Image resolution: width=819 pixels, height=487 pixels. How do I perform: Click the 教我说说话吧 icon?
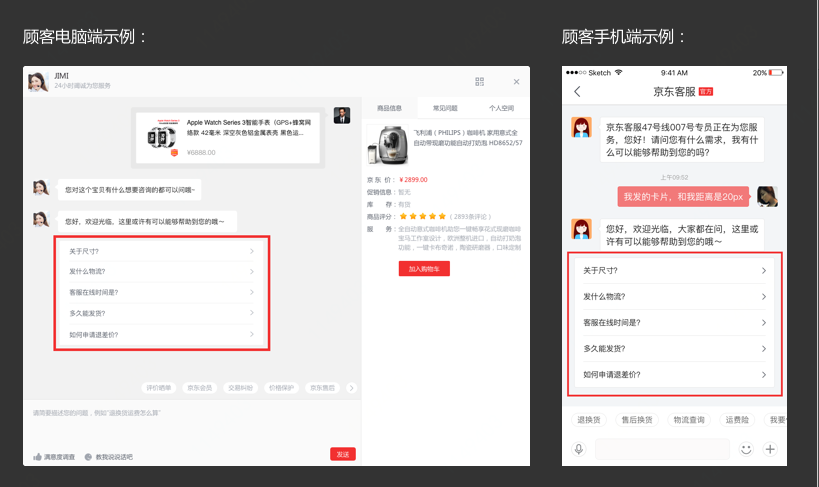point(88,456)
